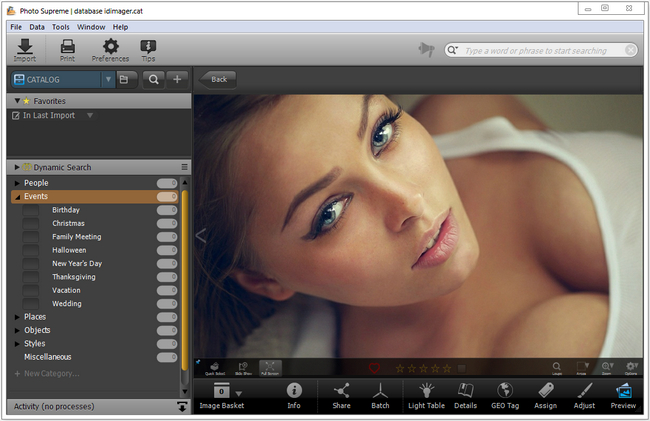Open Preferences gear icon
The height and width of the screenshot is (421, 650).
click(x=110, y=50)
